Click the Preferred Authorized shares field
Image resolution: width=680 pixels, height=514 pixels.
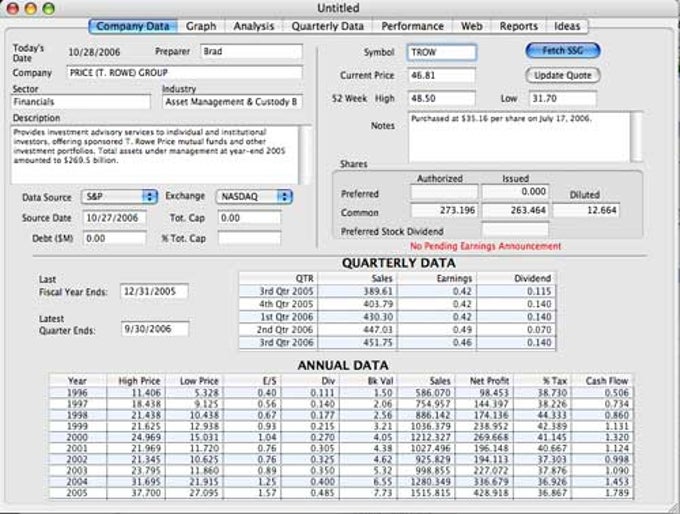(444, 192)
